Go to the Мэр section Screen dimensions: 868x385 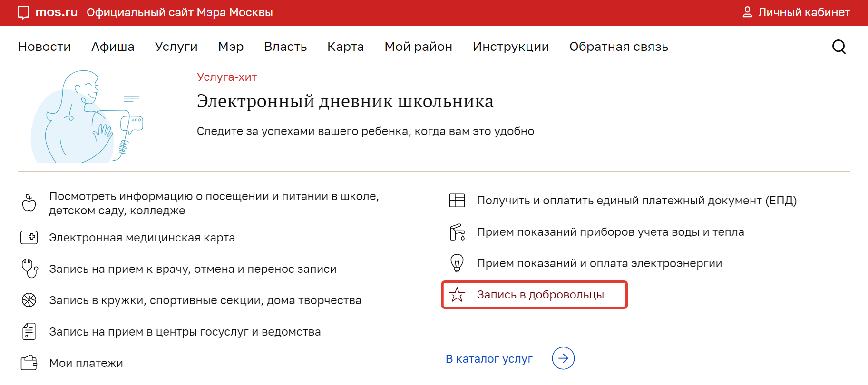coord(231,47)
